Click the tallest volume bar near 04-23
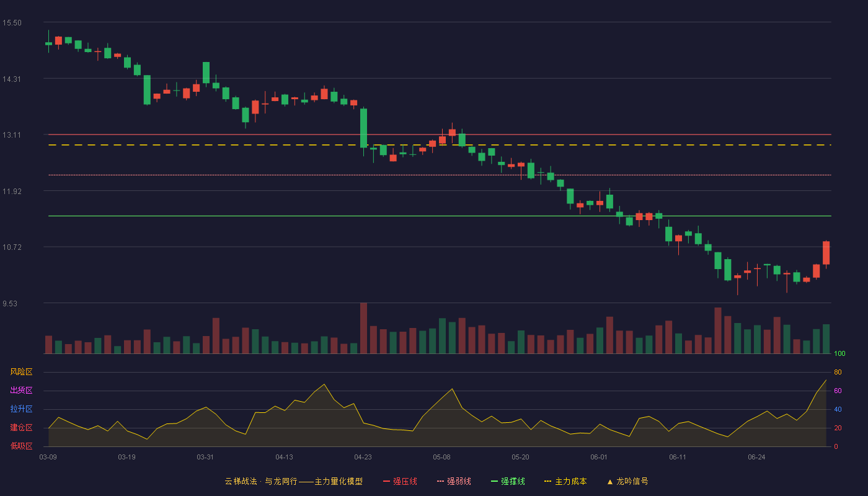The image size is (868, 496). [363, 328]
